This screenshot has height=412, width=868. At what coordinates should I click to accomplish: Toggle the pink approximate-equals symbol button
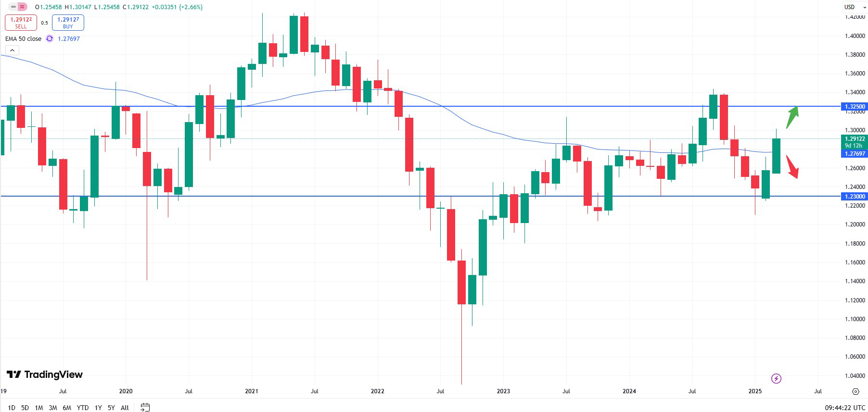coord(22,7)
